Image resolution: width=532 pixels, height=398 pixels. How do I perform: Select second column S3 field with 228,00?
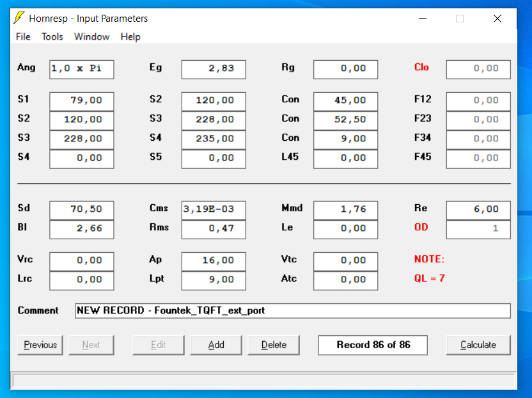click(214, 120)
